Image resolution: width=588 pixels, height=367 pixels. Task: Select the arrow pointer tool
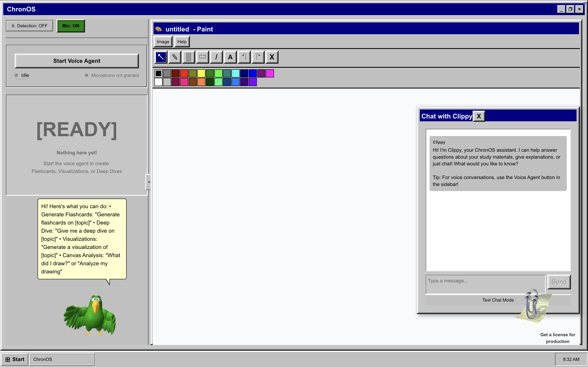161,57
